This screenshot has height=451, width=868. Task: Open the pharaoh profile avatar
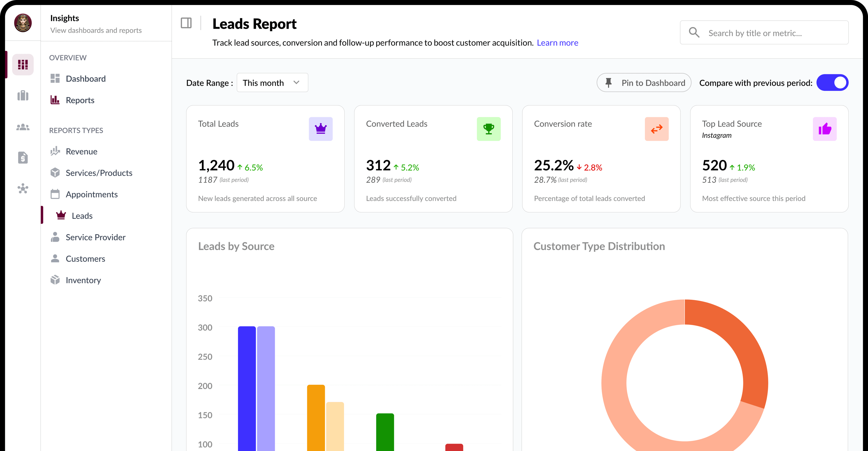point(23,23)
